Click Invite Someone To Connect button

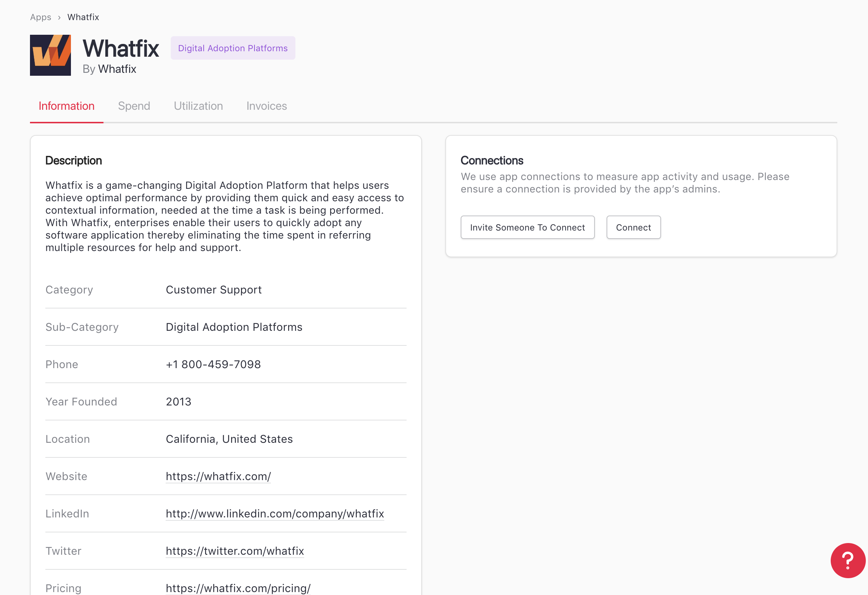[527, 227]
